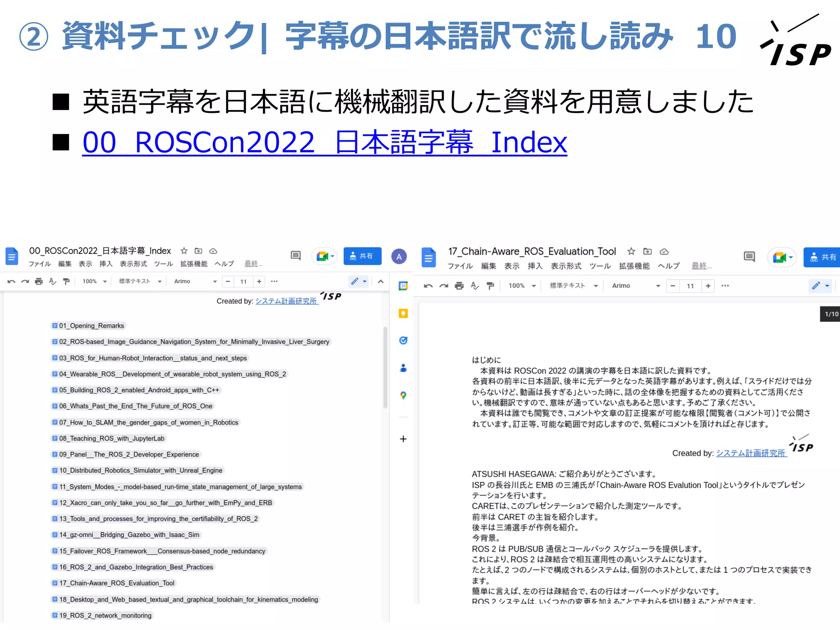The height and width of the screenshot is (630, 840).
Task: Open Arimo font dropdown in right document
Action: 636,286
